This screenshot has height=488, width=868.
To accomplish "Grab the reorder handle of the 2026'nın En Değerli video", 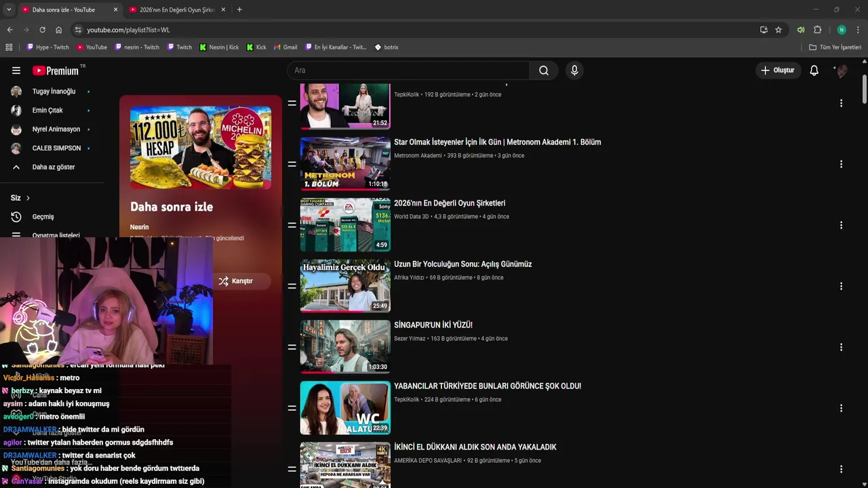I will point(292,225).
